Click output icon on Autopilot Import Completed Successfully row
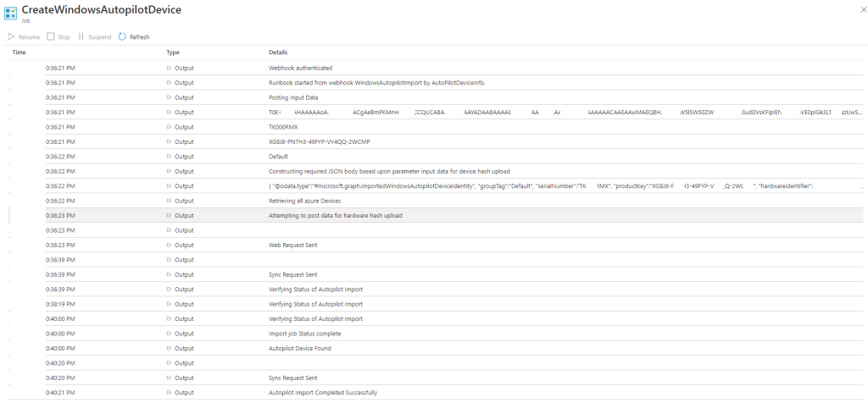 point(170,393)
